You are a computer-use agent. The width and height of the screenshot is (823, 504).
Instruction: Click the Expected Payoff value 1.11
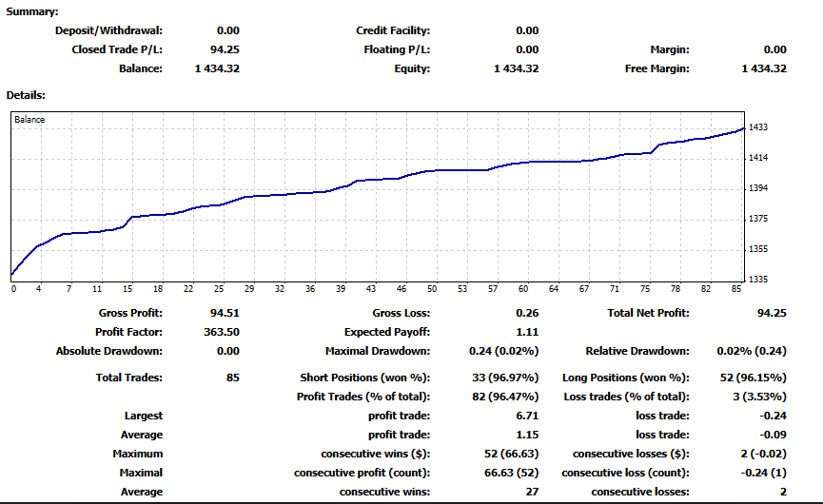pos(527,332)
